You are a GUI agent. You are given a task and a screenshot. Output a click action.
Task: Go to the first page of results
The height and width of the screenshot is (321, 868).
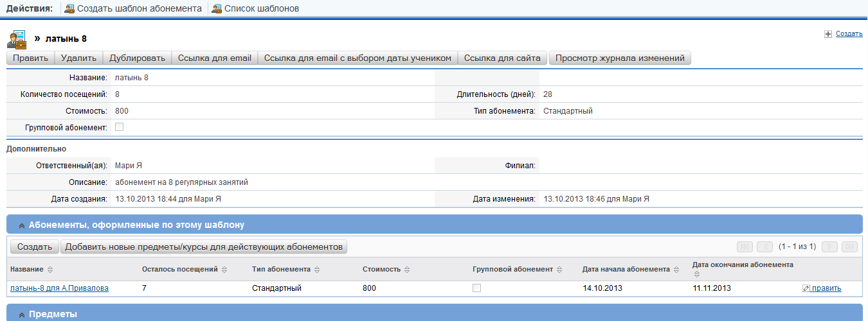click(745, 247)
